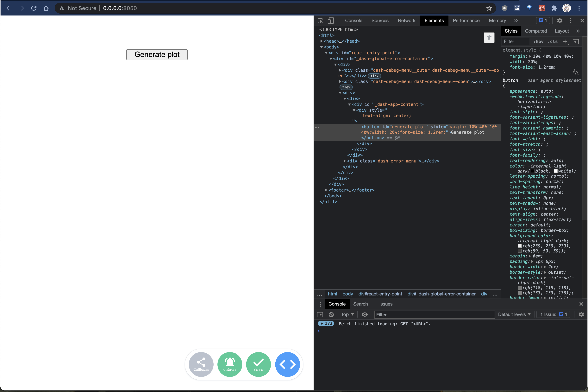Viewport: 588px width, 392px height.
Task: Click the rgb(118, 118, 118) border swatch
Action: (520, 288)
